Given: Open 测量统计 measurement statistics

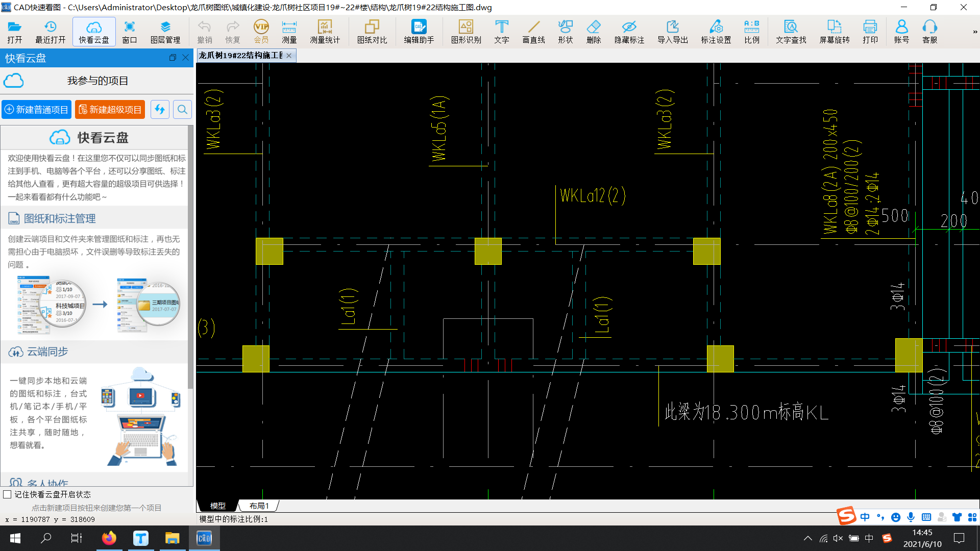Looking at the screenshot, I should click(x=325, y=32).
